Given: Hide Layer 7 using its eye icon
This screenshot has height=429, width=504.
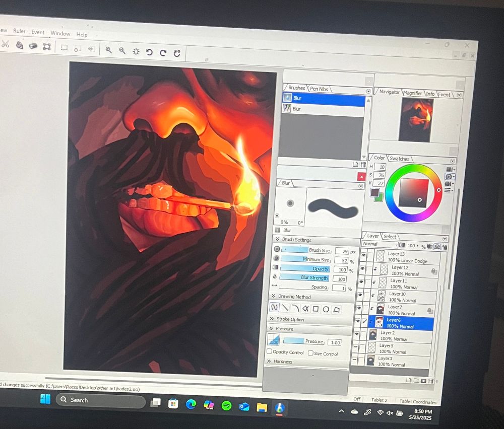Looking at the screenshot, I should click(359, 308).
